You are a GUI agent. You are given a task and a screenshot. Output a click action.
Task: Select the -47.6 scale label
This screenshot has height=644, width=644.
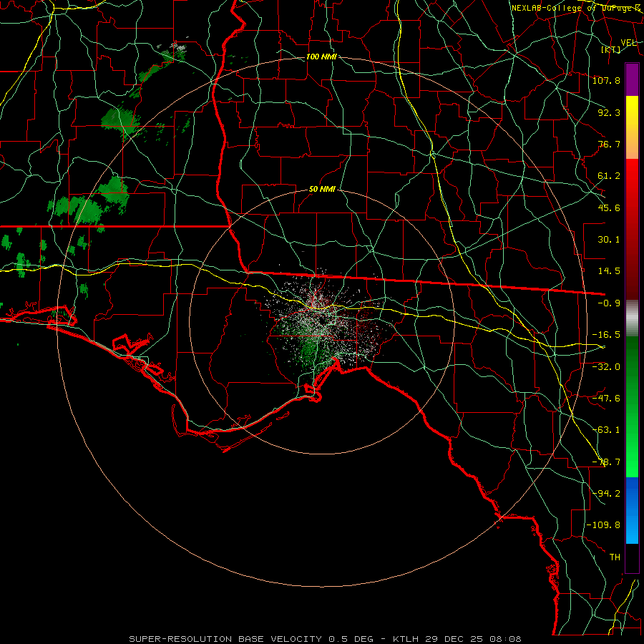point(606,399)
